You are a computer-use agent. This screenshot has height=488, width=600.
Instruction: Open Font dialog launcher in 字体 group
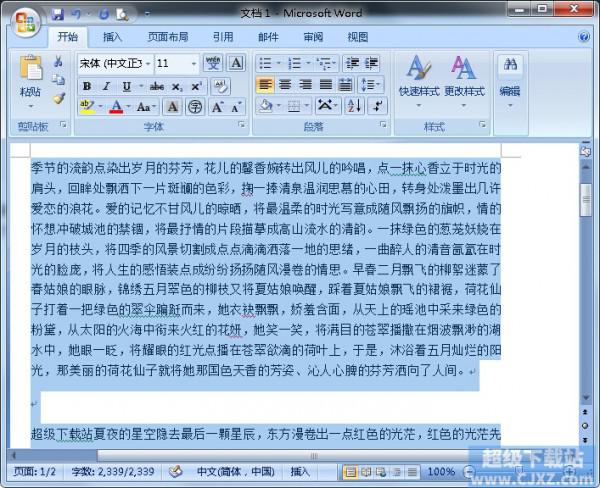click(x=241, y=124)
